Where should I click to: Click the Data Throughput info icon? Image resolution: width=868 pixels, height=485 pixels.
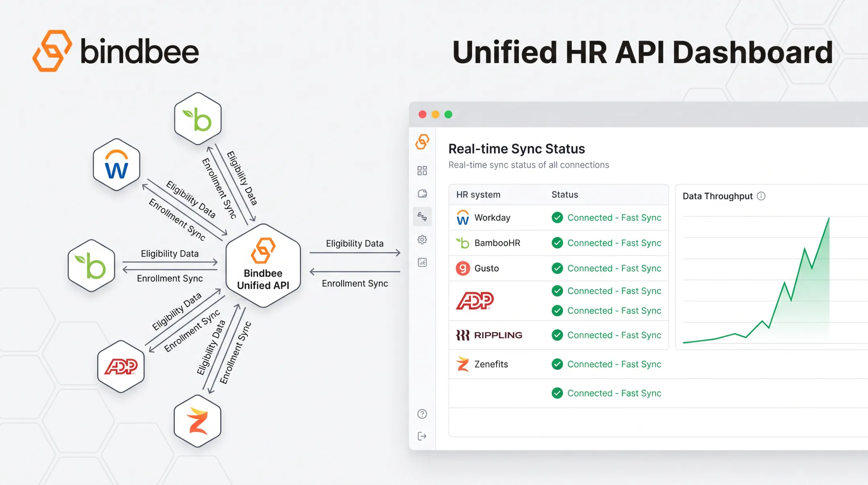pos(761,196)
